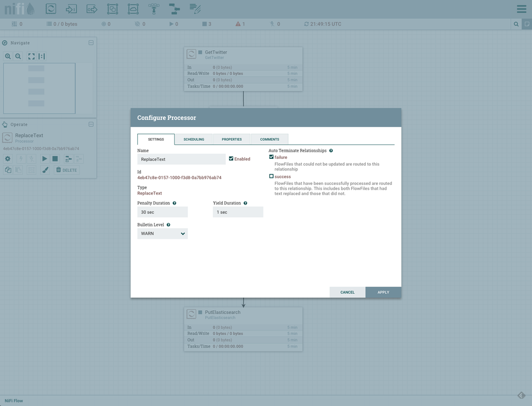Click Auto Terminate Relationships help icon
Image resolution: width=532 pixels, height=406 pixels.
pyautogui.click(x=331, y=151)
